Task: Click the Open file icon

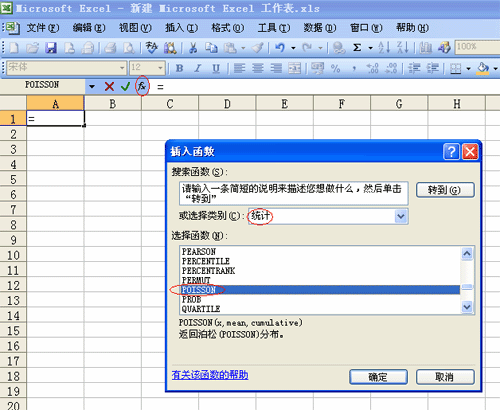Action: tap(32, 48)
